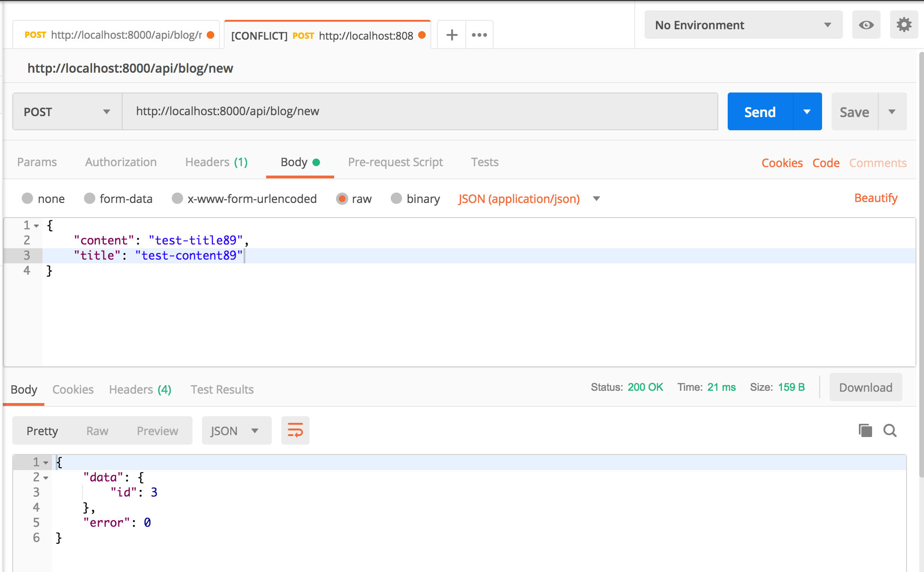Click the three-dots tab options icon
The width and height of the screenshot is (924, 572).
click(479, 35)
